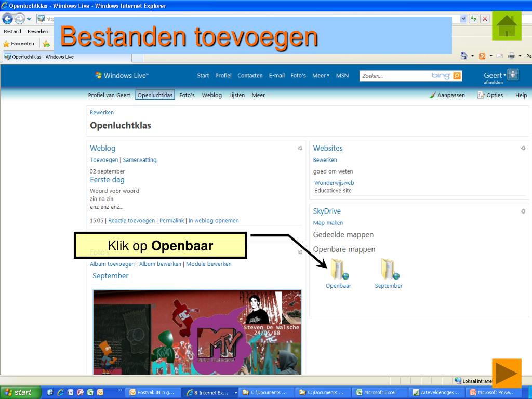Click the Permalink link
This screenshot has width=532, height=399.
point(171,220)
